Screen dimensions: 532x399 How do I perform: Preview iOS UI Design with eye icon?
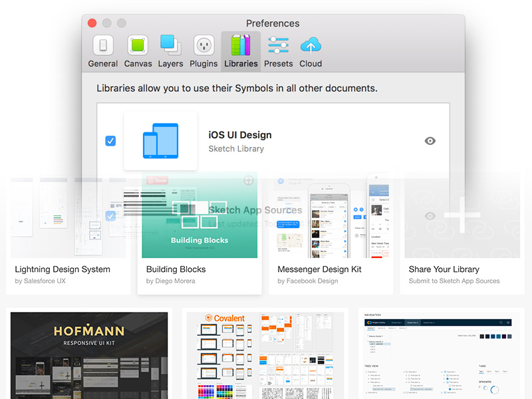(430, 141)
